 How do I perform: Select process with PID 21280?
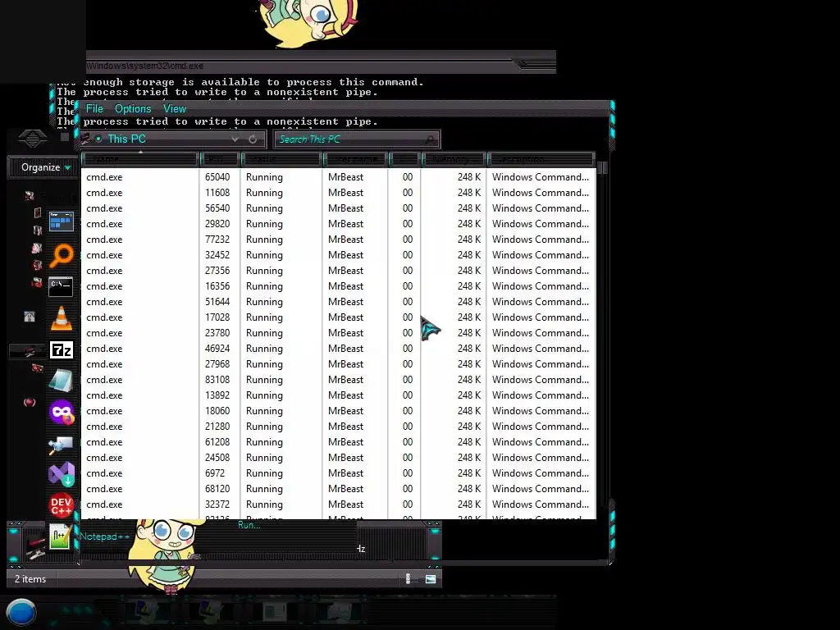pos(338,427)
